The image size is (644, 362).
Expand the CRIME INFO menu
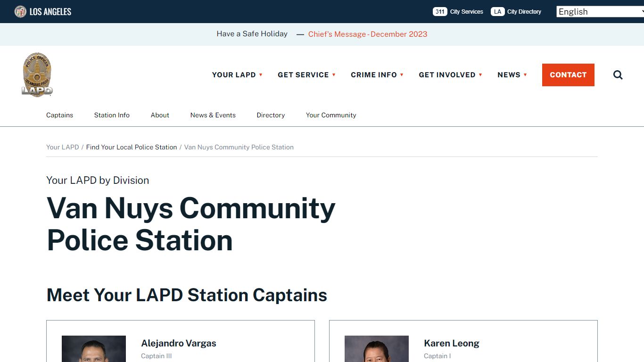(377, 75)
